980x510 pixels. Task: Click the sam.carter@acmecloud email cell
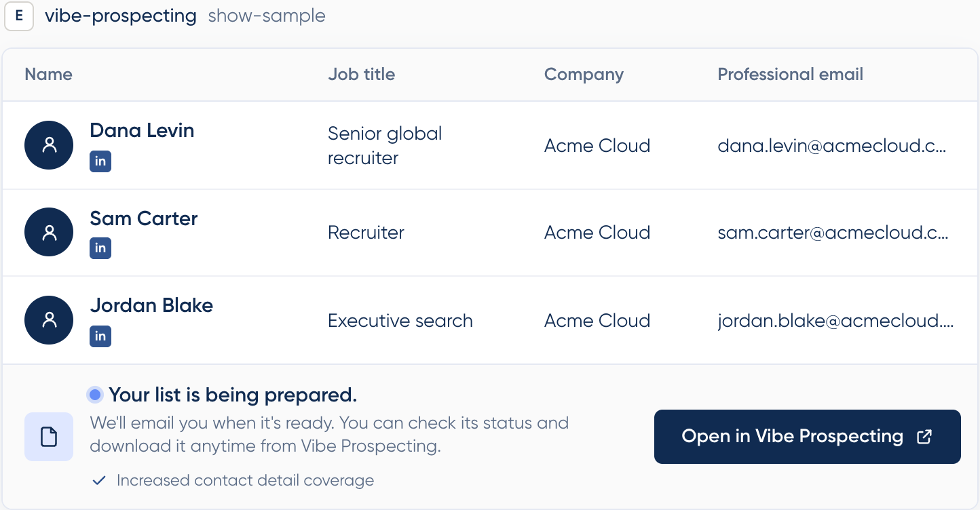[833, 233]
